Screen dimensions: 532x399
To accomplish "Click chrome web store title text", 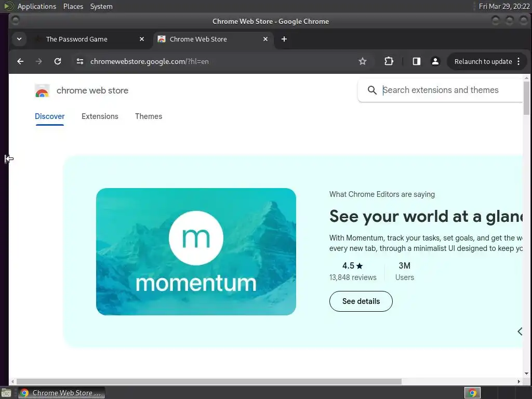I will pyautogui.click(x=92, y=90).
